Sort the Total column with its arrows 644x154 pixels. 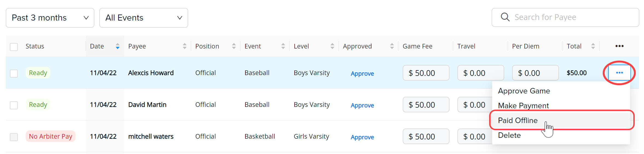coord(593,46)
